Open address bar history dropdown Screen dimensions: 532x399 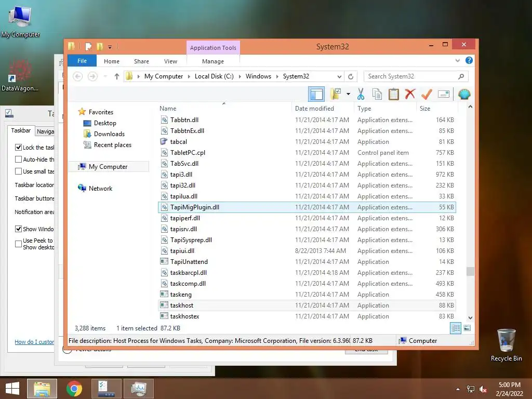339,77
